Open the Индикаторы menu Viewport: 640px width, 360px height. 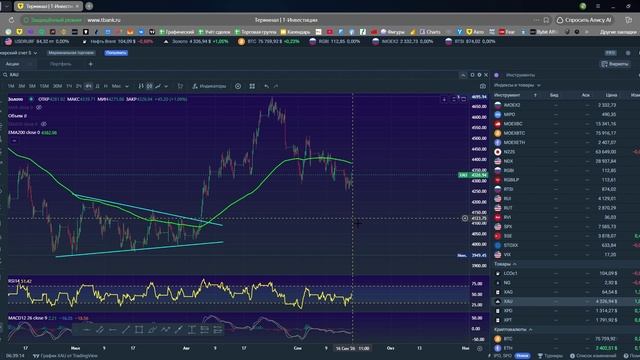[x=209, y=86]
